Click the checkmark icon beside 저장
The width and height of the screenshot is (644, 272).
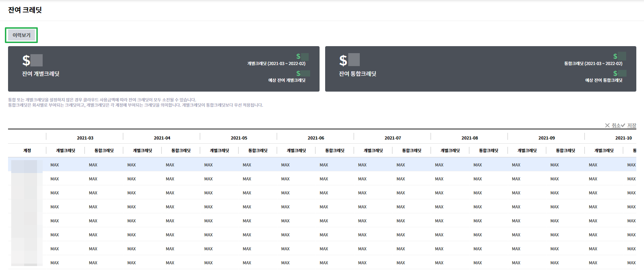[x=623, y=126]
